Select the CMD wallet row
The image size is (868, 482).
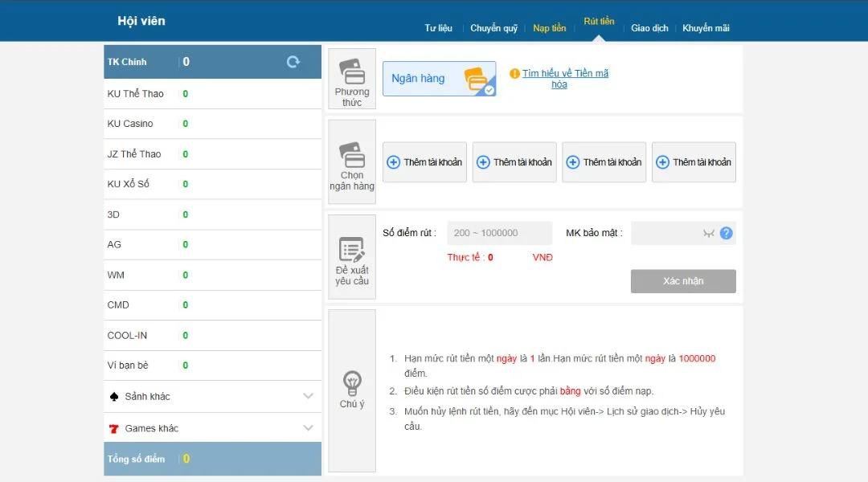[212, 305]
